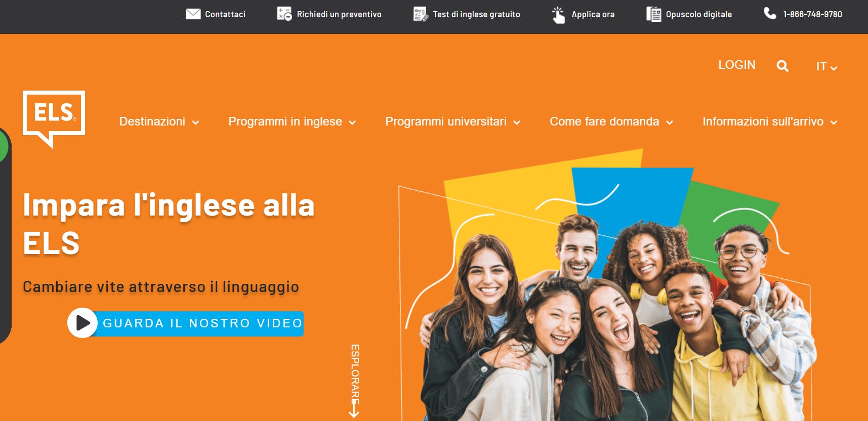Click the phone number 1-866-748-9780

[812, 14]
